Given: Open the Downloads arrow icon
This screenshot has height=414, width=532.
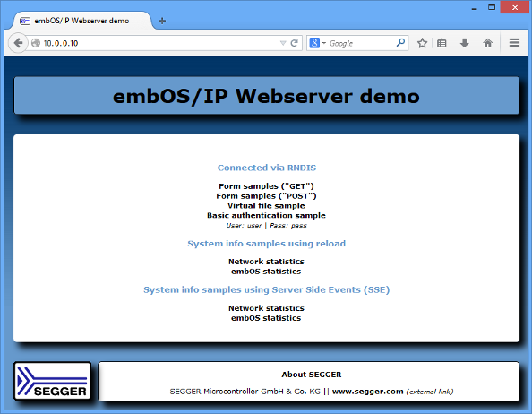Looking at the screenshot, I should click(465, 43).
